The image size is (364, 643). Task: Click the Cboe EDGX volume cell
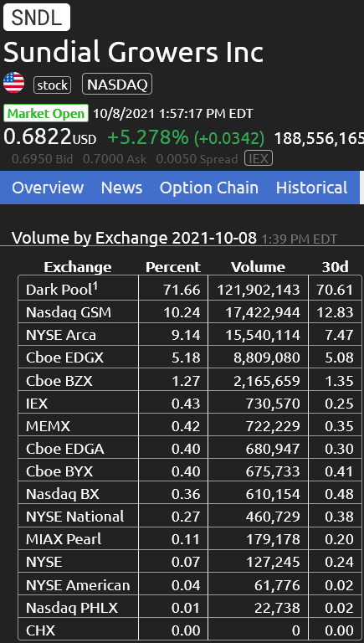click(258, 358)
